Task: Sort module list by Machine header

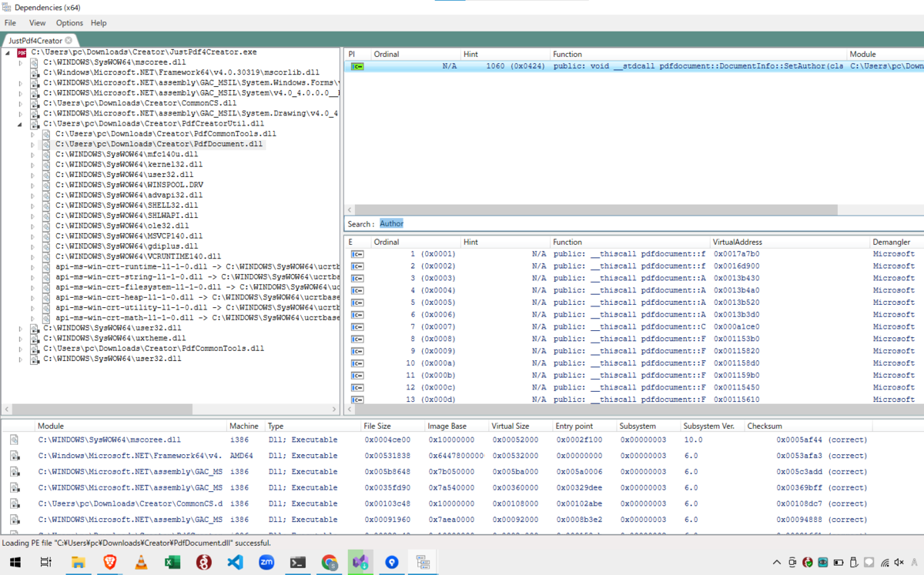Action: (x=246, y=426)
